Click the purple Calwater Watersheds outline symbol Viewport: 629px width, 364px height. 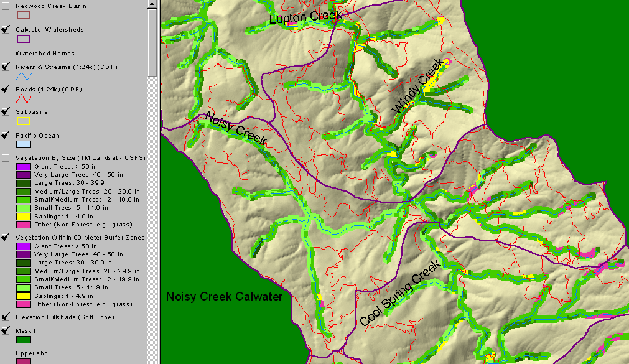[x=24, y=39]
